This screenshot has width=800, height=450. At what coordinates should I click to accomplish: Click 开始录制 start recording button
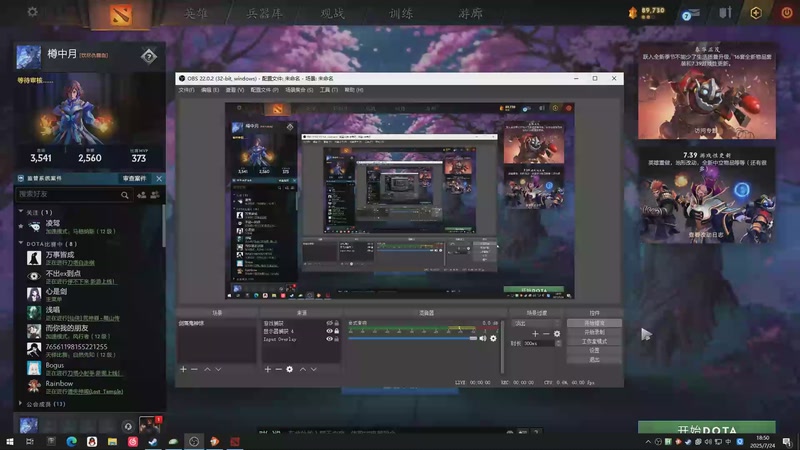(x=594, y=332)
